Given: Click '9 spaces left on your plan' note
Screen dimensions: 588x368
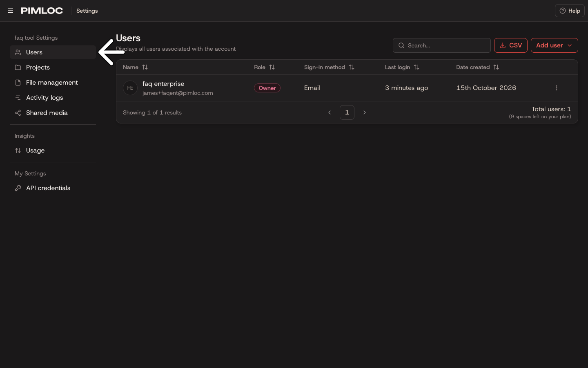Looking at the screenshot, I should [x=540, y=117].
